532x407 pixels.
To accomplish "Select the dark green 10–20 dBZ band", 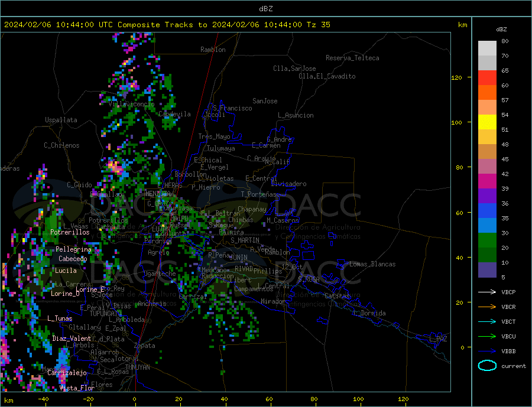I will pyautogui.click(x=487, y=255).
